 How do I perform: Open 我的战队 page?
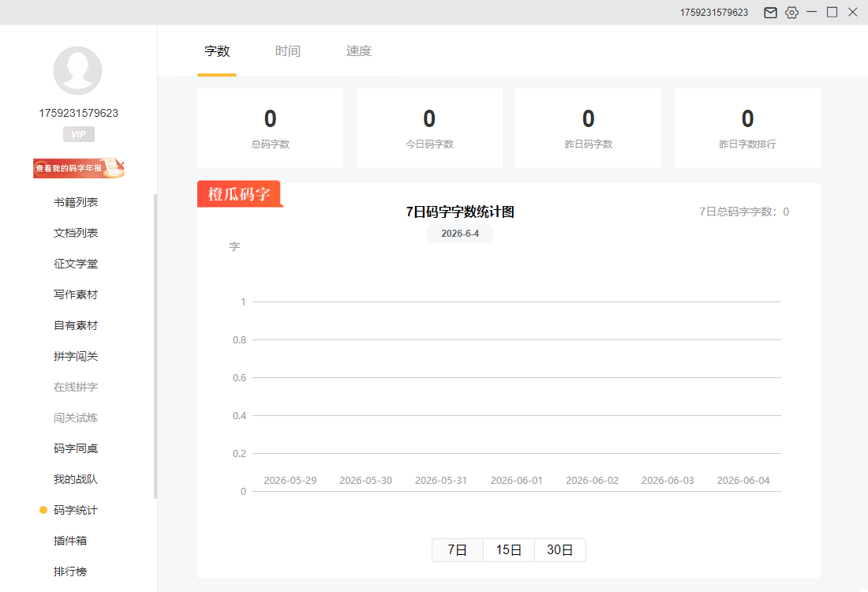point(76,479)
